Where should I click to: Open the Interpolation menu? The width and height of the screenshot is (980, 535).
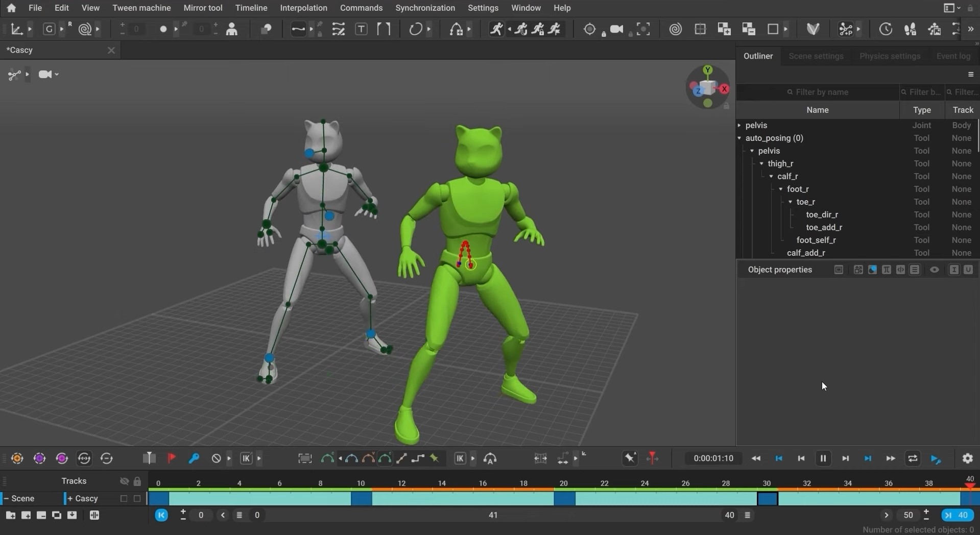[303, 8]
